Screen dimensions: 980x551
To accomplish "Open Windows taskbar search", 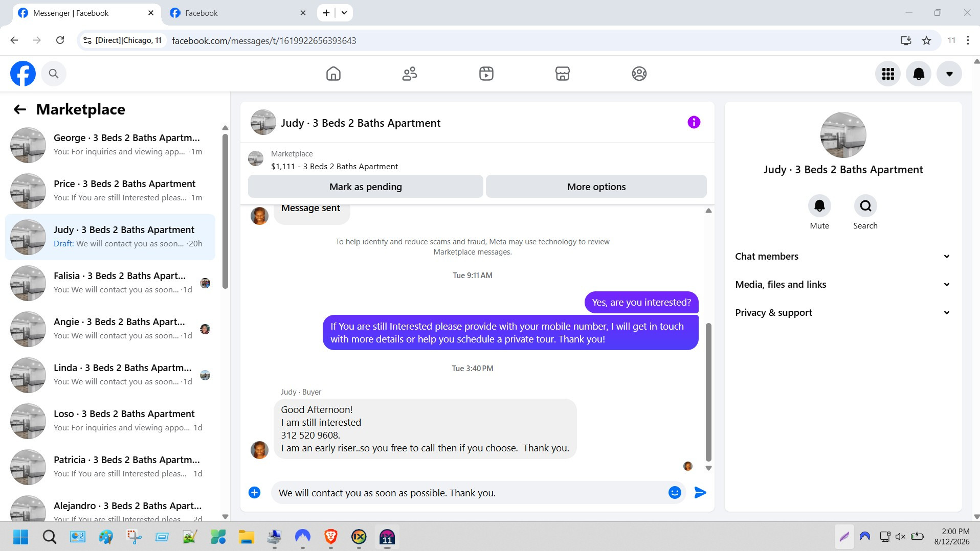I will [50, 537].
